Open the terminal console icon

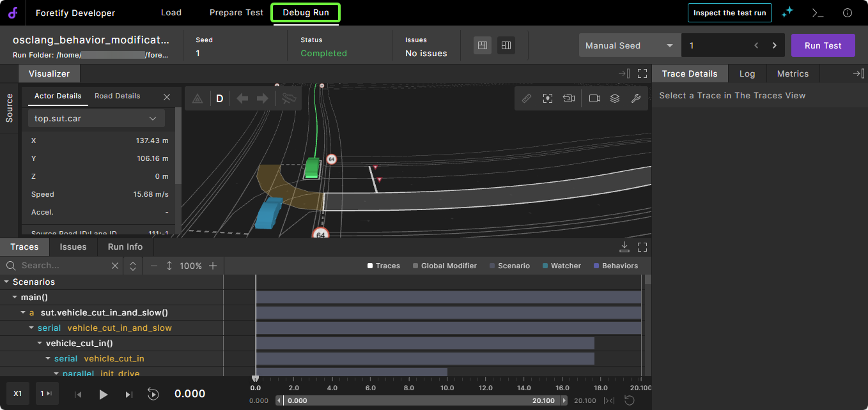click(818, 13)
